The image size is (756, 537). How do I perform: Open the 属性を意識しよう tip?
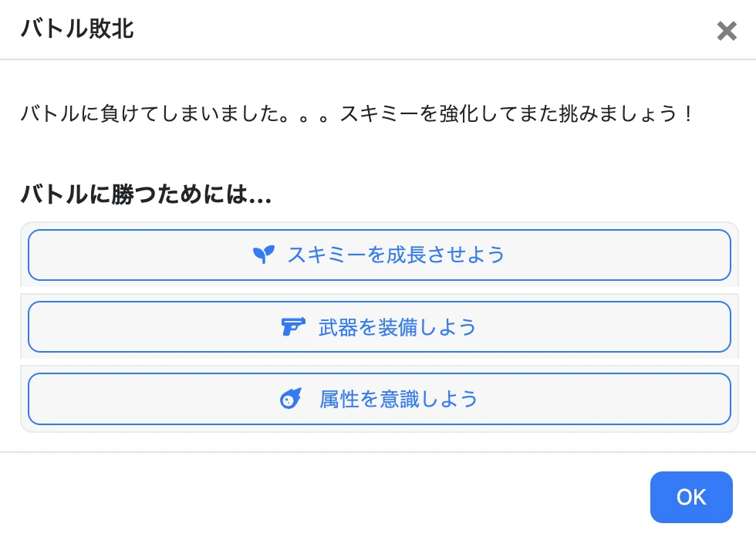[x=380, y=399]
